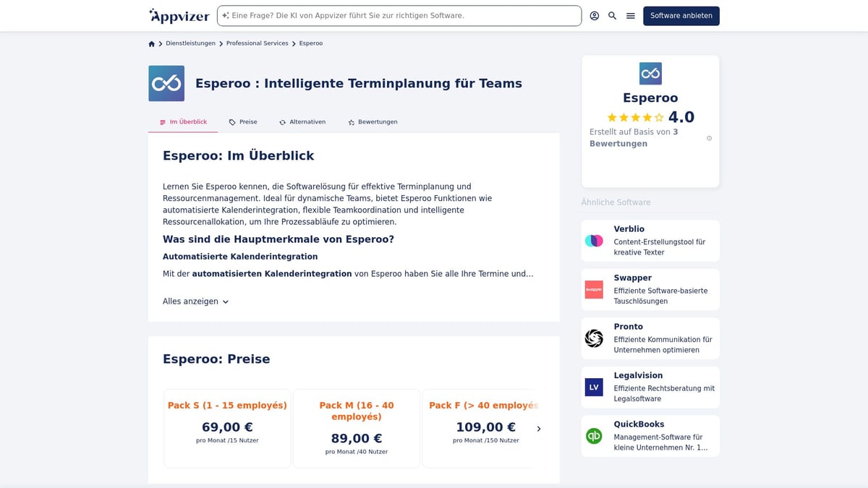Open Legalvision software link
The height and width of the screenshot is (488, 868).
click(650, 388)
